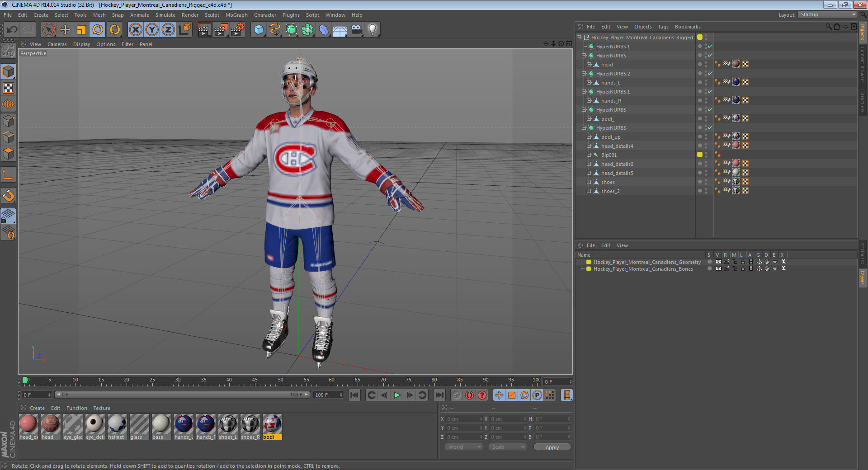
Task: Toggle Z axis lock
Action: coord(168,30)
